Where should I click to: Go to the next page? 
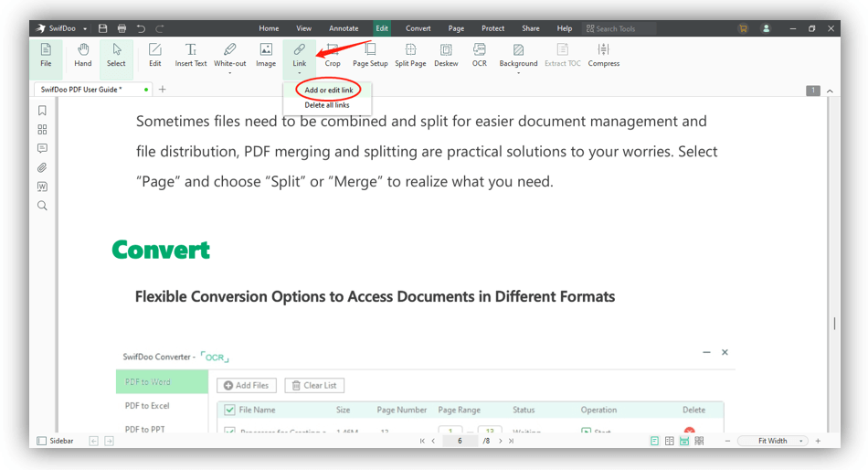tap(501, 441)
